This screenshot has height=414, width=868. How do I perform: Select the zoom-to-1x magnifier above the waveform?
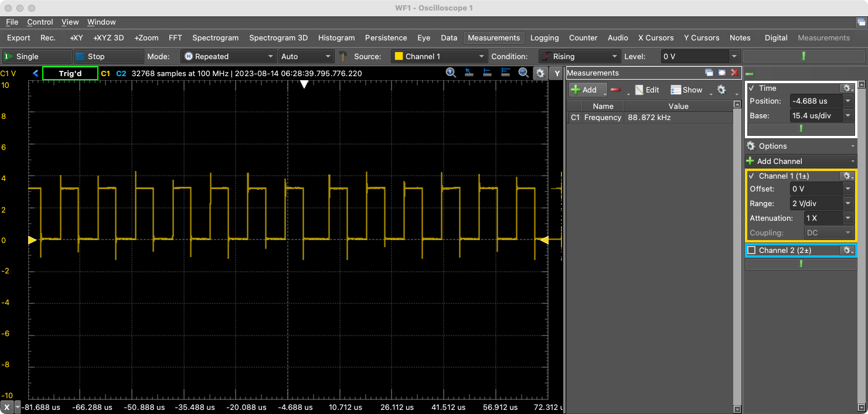click(x=450, y=73)
